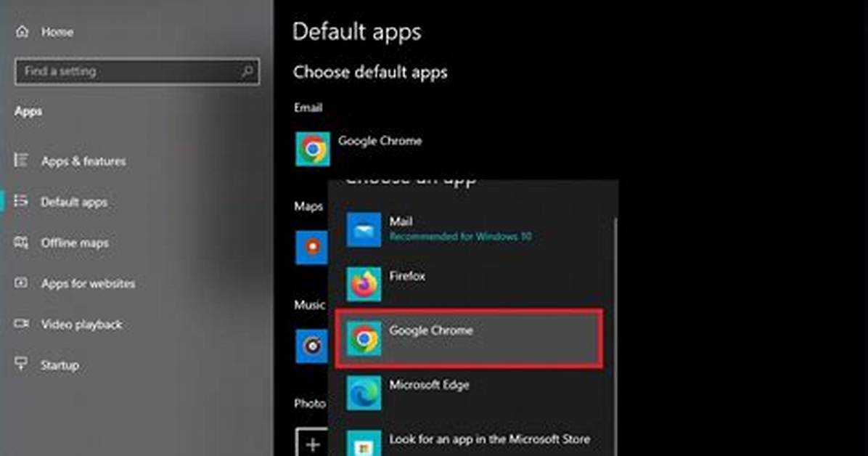Select Google Chrome in the app popup

point(469,338)
